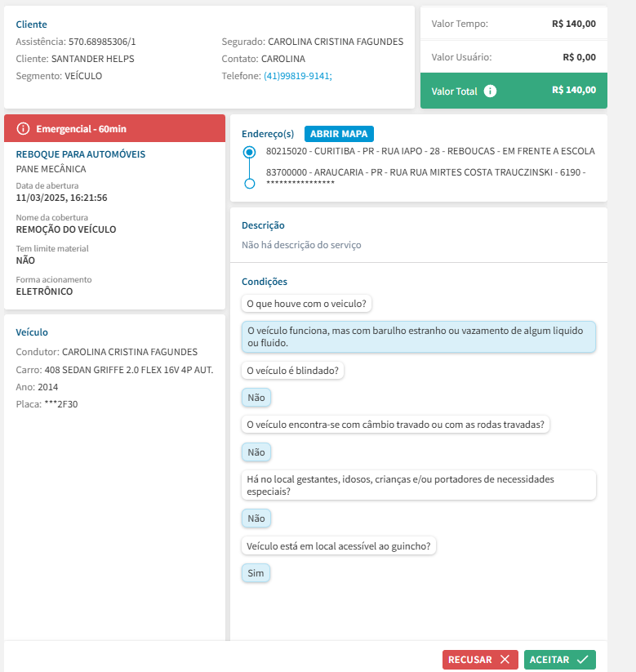Viewport: 636px width, 672px height.
Task: Click the 'O que houve com o veículo?' question
Action: click(307, 304)
